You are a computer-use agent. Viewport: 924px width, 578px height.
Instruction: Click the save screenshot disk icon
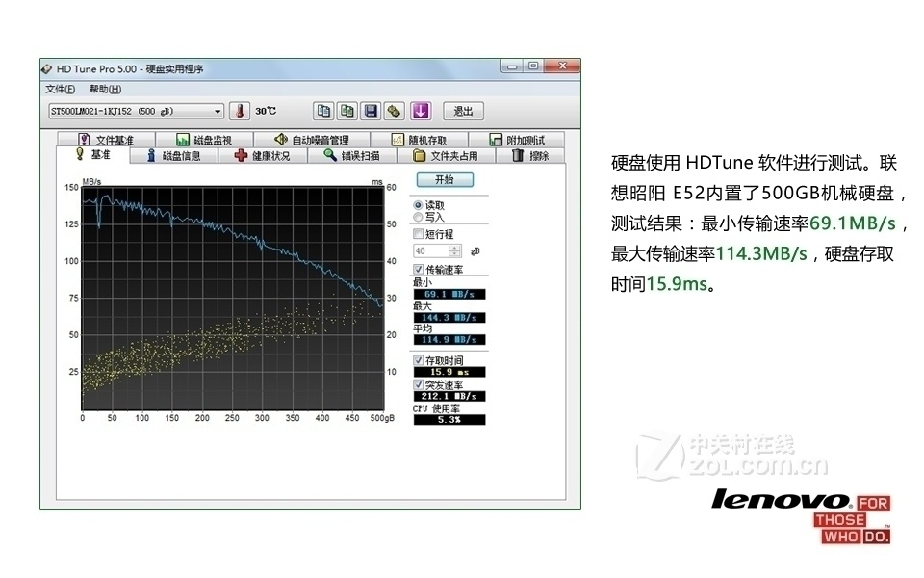pyautogui.click(x=370, y=111)
